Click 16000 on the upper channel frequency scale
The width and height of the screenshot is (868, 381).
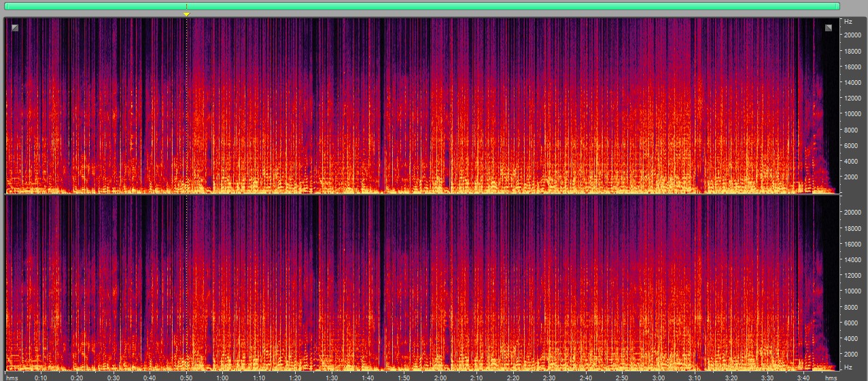pyautogui.click(x=853, y=67)
